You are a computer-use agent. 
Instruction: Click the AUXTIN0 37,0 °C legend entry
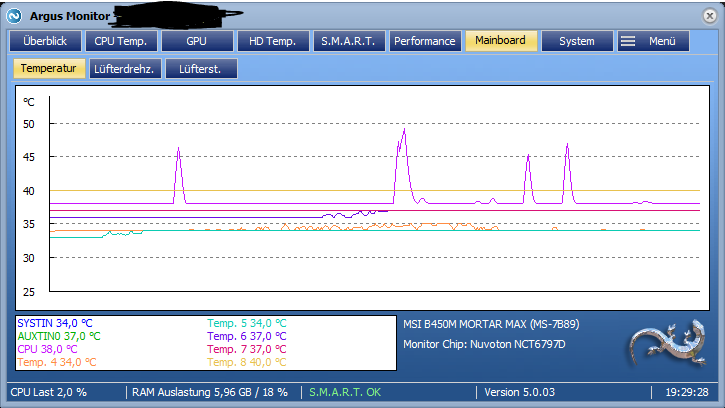(x=59, y=336)
